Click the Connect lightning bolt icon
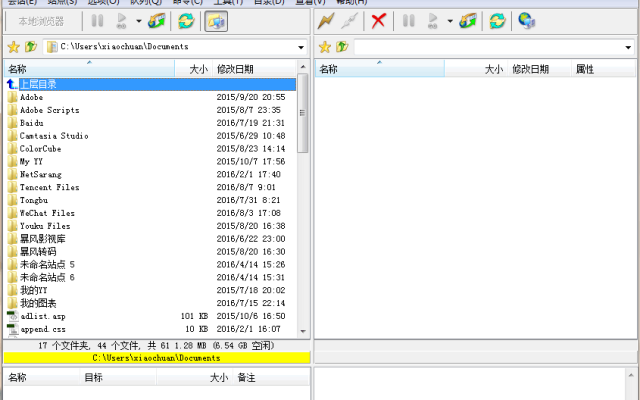Image resolution: width=640 pixels, height=400 pixels. tap(326, 20)
